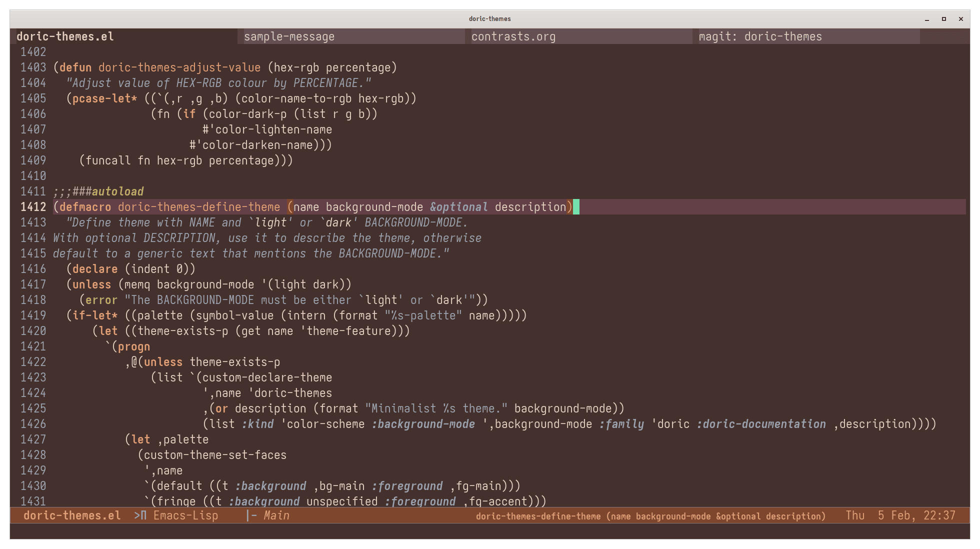This screenshot has width=980, height=549.
Task: Click line number 1403 in the gutter
Action: [33, 67]
